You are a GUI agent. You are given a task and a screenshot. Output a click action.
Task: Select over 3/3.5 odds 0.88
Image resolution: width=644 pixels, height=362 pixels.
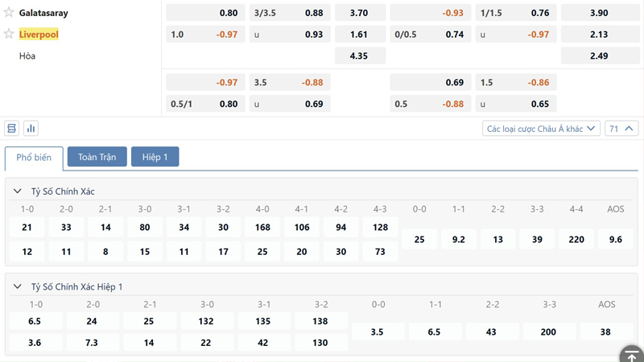pos(290,13)
